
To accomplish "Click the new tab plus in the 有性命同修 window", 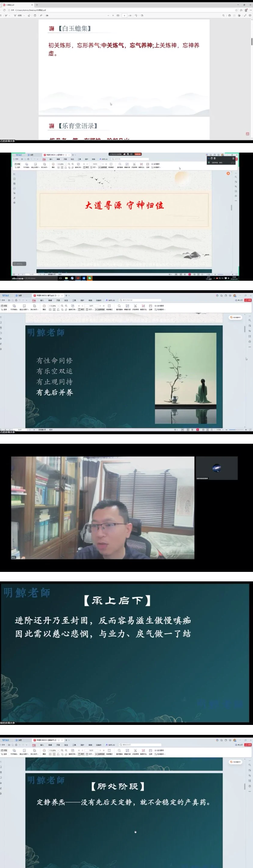I will (x=67, y=295).
